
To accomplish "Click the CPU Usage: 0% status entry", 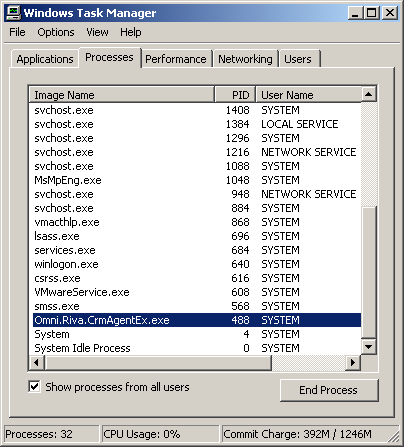I will point(160,434).
